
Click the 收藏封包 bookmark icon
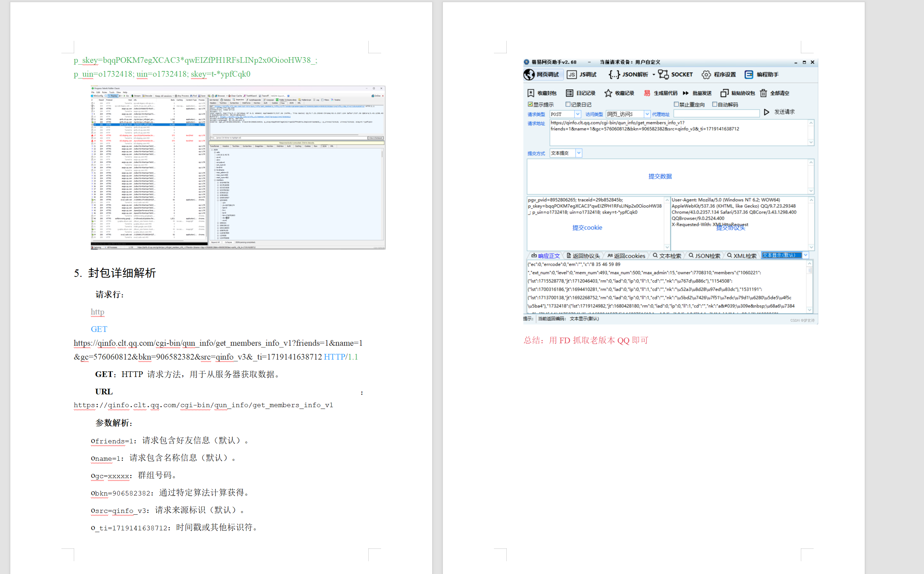[x=531, y=93]
